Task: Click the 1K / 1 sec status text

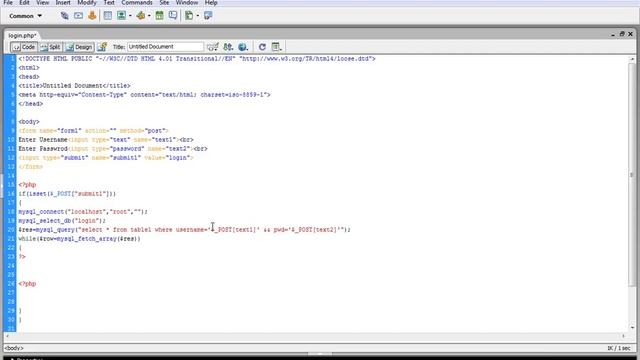Action: 619,348
